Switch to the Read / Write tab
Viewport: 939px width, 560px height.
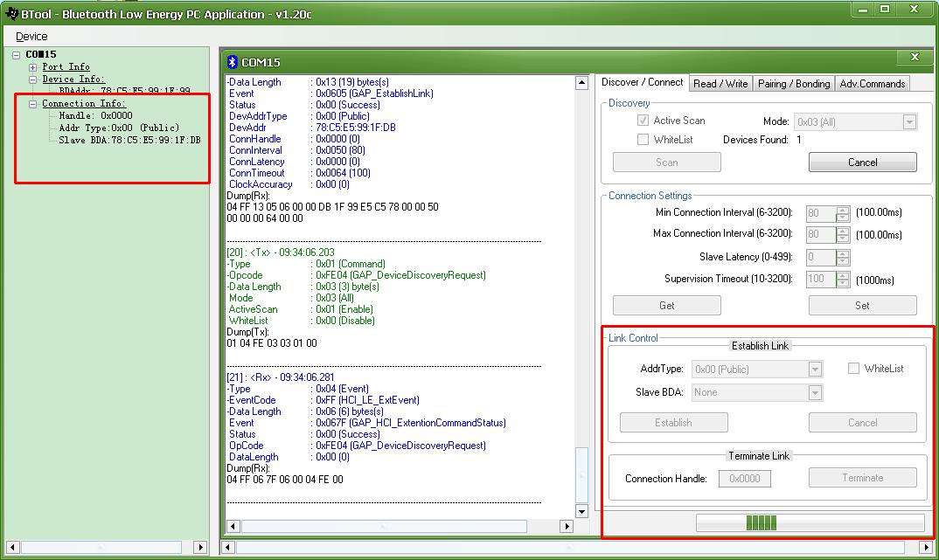[720, 84]
